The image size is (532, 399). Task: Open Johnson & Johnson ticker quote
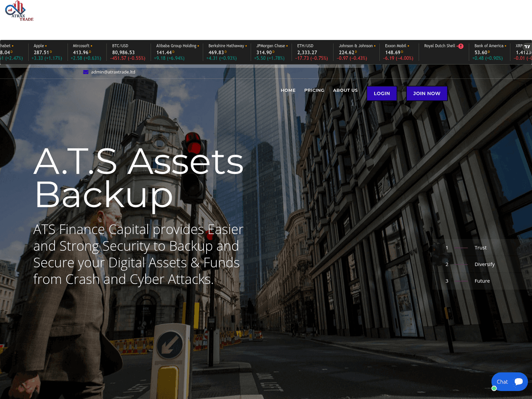pos(356,52)
